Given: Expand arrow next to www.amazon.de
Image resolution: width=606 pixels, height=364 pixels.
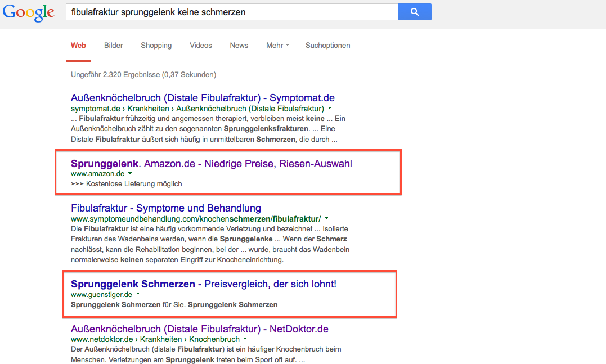Looking at the screenshot, I should (130, 173).
